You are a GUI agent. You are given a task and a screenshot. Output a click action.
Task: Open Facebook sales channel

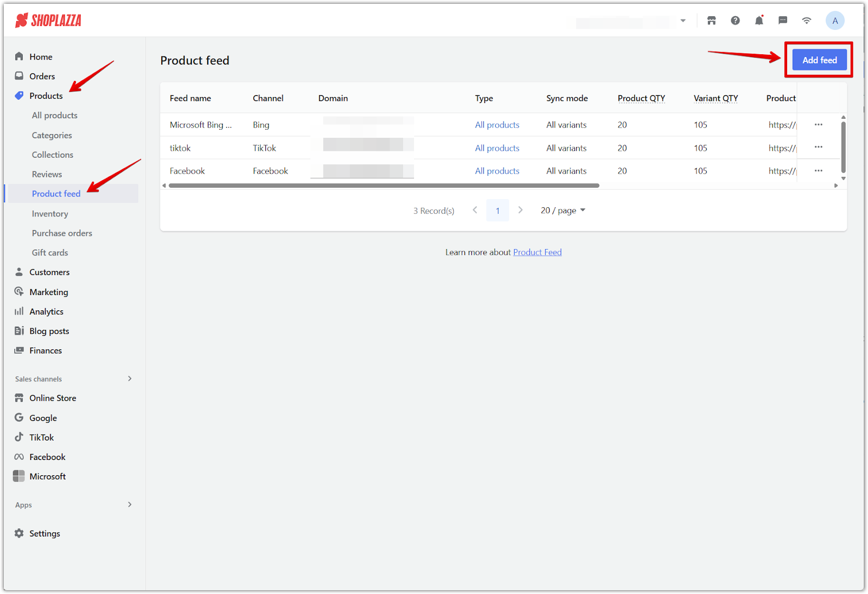47,457
